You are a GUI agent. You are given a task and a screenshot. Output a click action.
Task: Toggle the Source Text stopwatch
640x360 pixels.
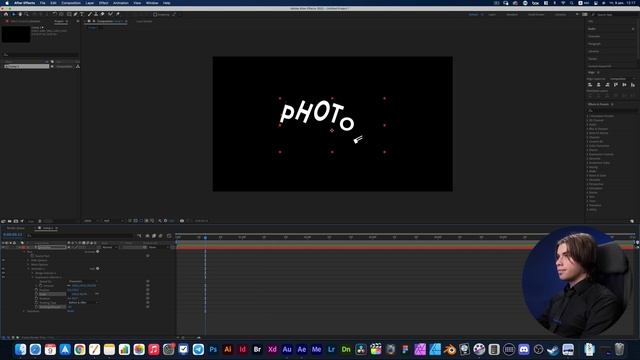[x=32, y=256]
